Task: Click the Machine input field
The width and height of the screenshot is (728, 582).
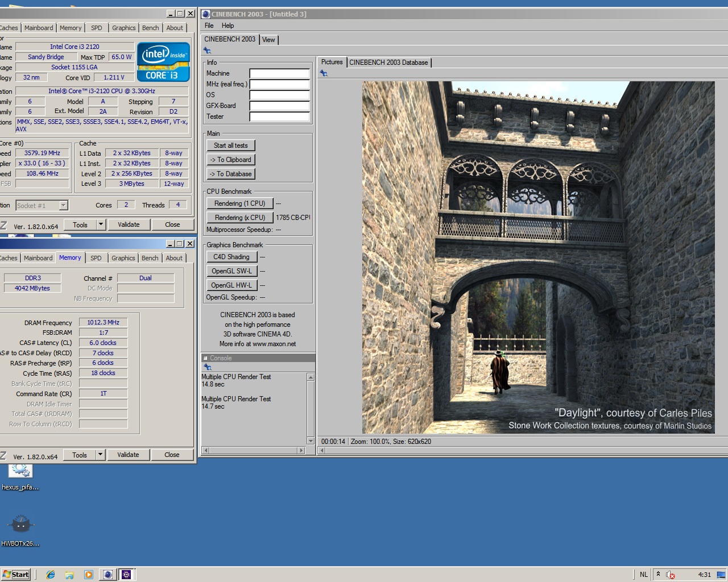Action: tap(280, 73)
